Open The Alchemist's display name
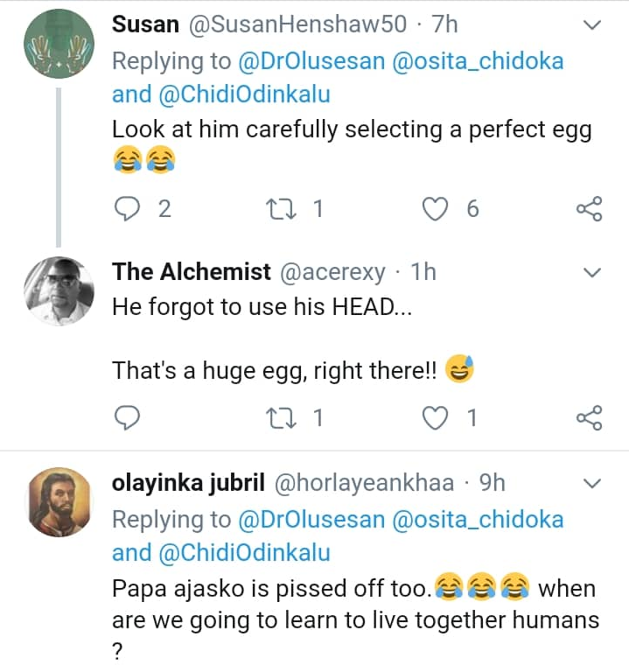 pos(192,272)
